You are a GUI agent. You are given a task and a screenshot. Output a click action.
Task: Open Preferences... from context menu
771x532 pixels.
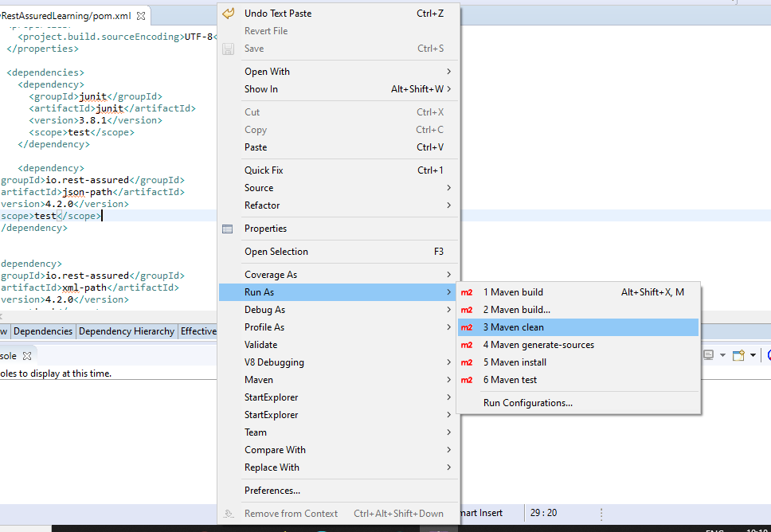click(x=339, y=491)
